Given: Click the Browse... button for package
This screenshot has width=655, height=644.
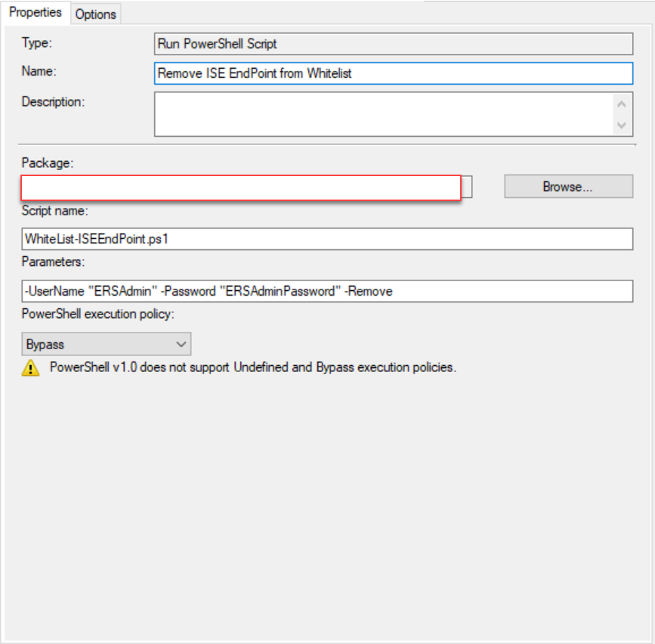Looking at the screenshot, I should point(569,187).
